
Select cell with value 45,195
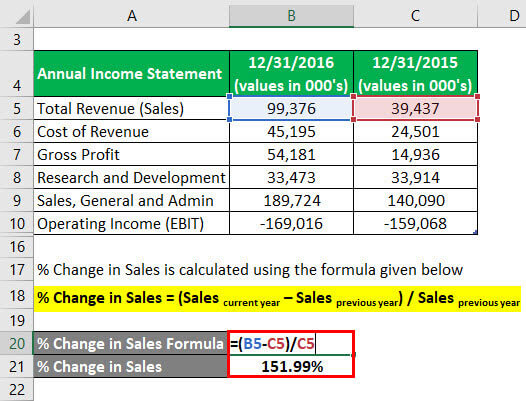[291, 132]
